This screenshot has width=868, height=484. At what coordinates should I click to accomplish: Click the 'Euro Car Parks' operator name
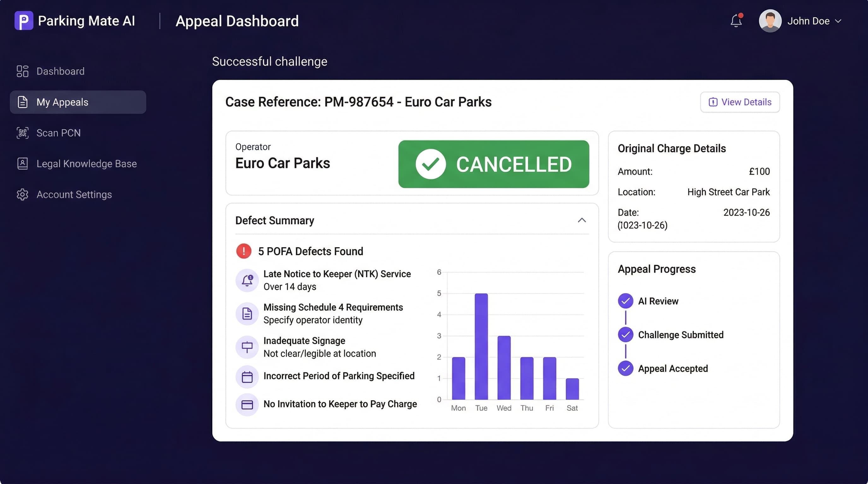282,163
